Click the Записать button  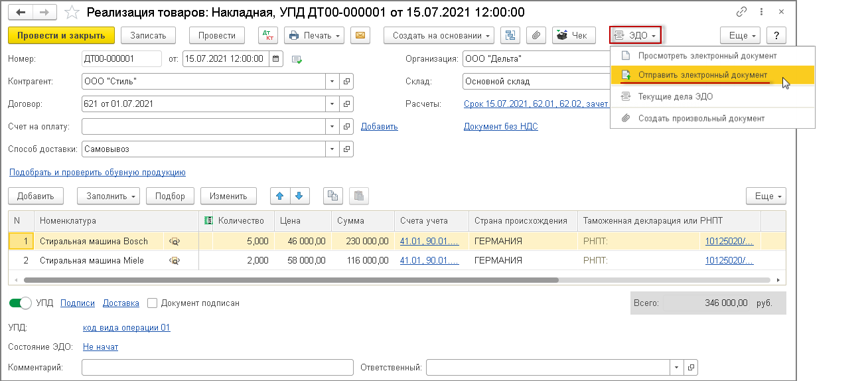point(148,35)
